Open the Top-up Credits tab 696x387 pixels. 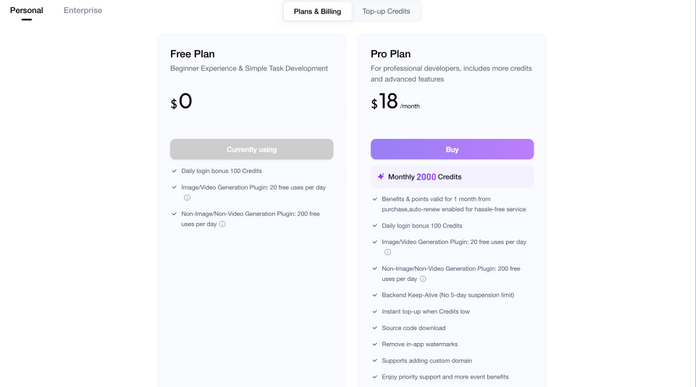[386, 11]
